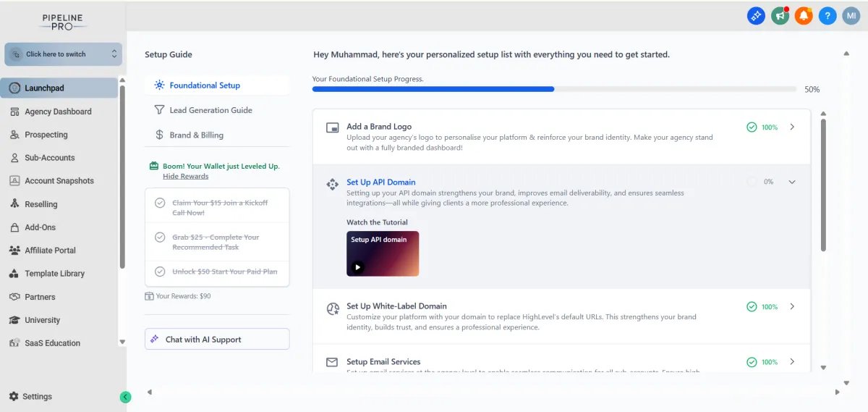This screenshot has height=412, width=868.
Task: Select the Lead Generation Guide tab
Action: pyautogui.click(x=217, y=110)
